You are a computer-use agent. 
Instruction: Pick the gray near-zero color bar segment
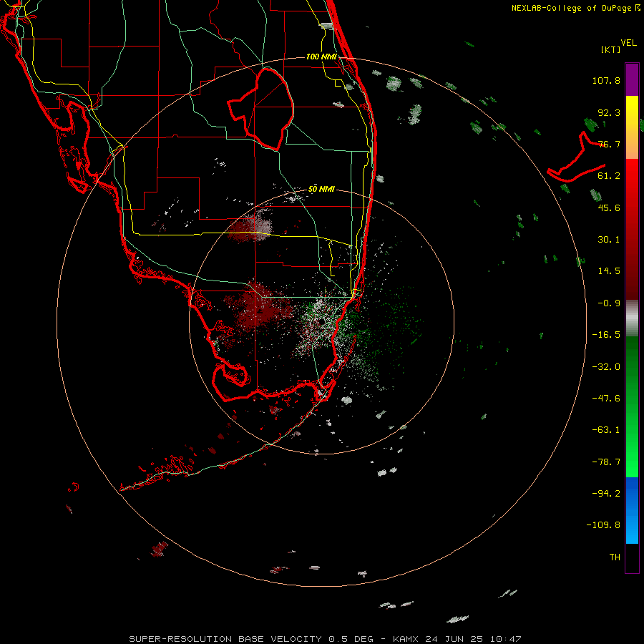[x=632, y=318]
